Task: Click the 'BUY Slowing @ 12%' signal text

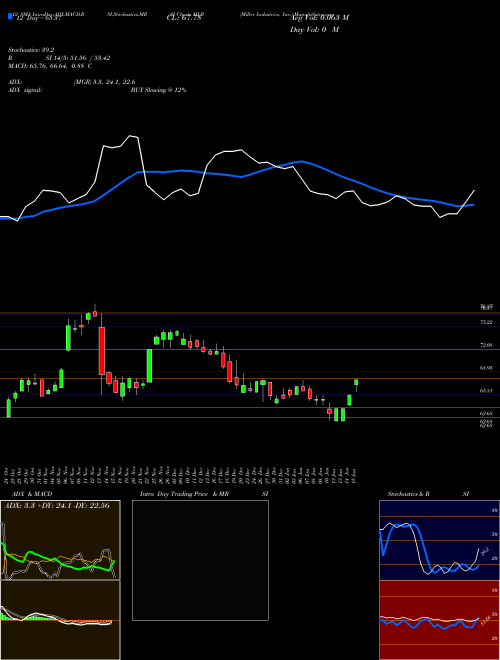Action: pos(158,90)
